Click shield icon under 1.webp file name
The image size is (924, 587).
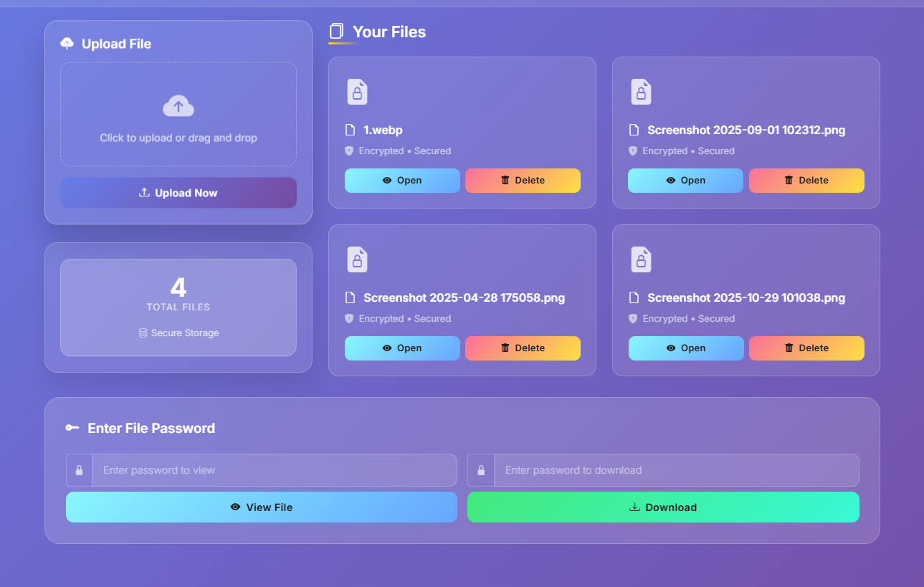click(349, 151)
